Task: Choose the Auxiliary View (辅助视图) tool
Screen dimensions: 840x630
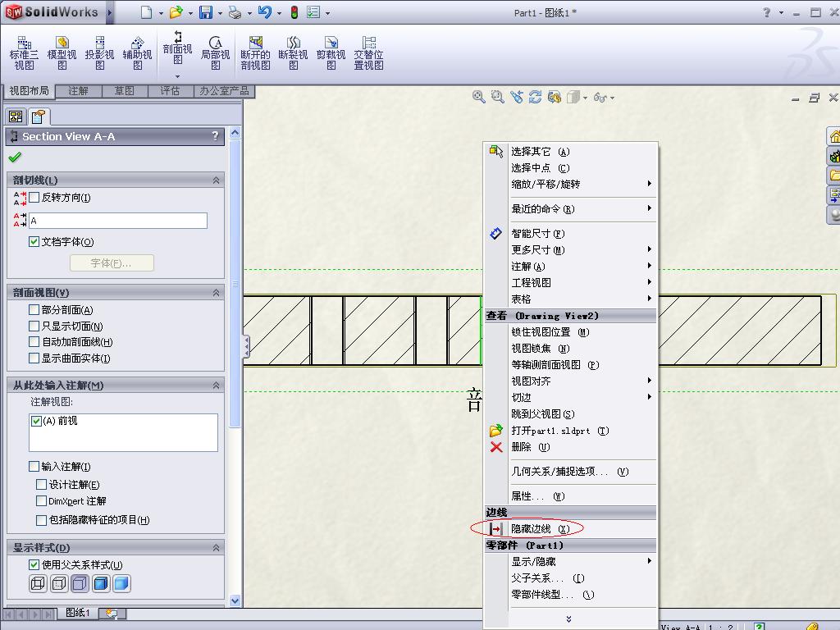Action: 137,53
